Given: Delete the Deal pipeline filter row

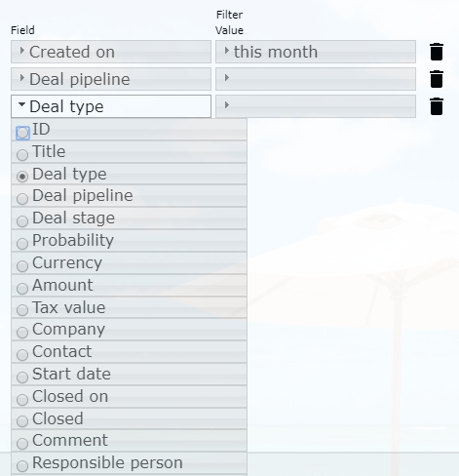Looking at the screenshot, I should 437,79.
